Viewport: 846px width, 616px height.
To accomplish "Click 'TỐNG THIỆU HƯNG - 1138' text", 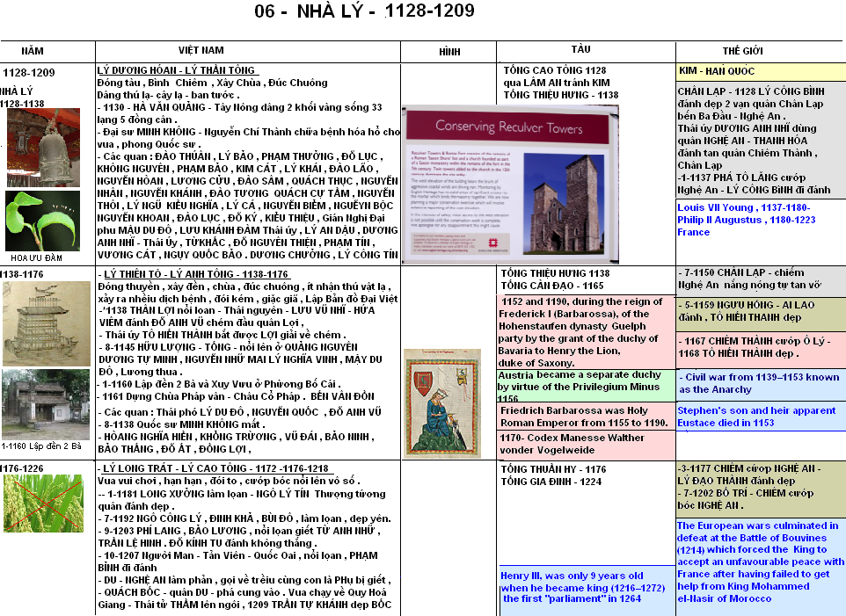I will click(x=560, y=95).
